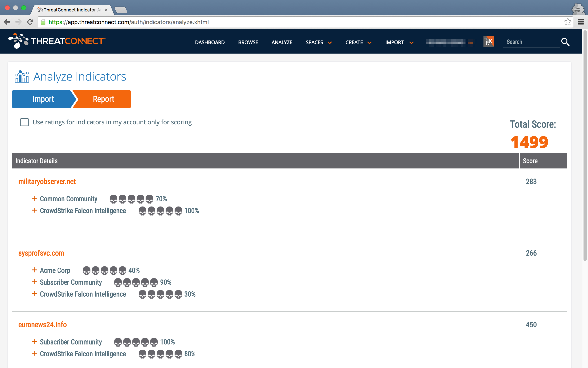Expand Subscriber Community under sysprofsvc.com
This screenshot has height=368, width=588.
34,282
